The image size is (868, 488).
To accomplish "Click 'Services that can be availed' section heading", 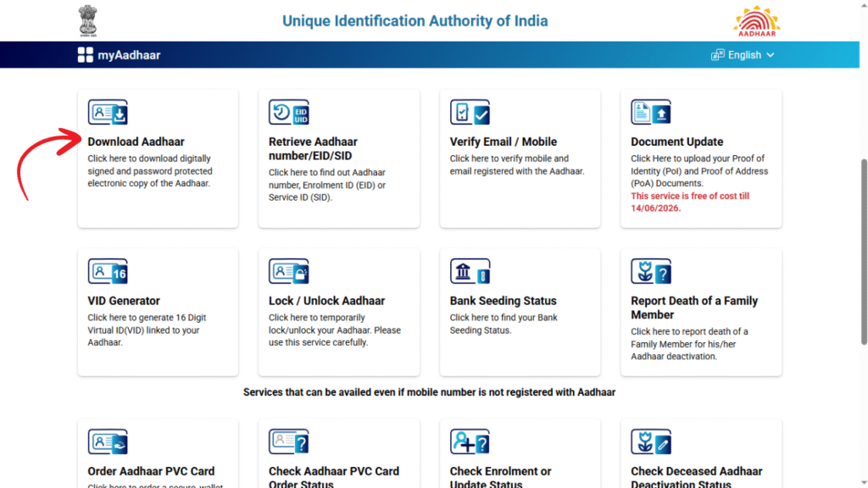I will 430,392.
